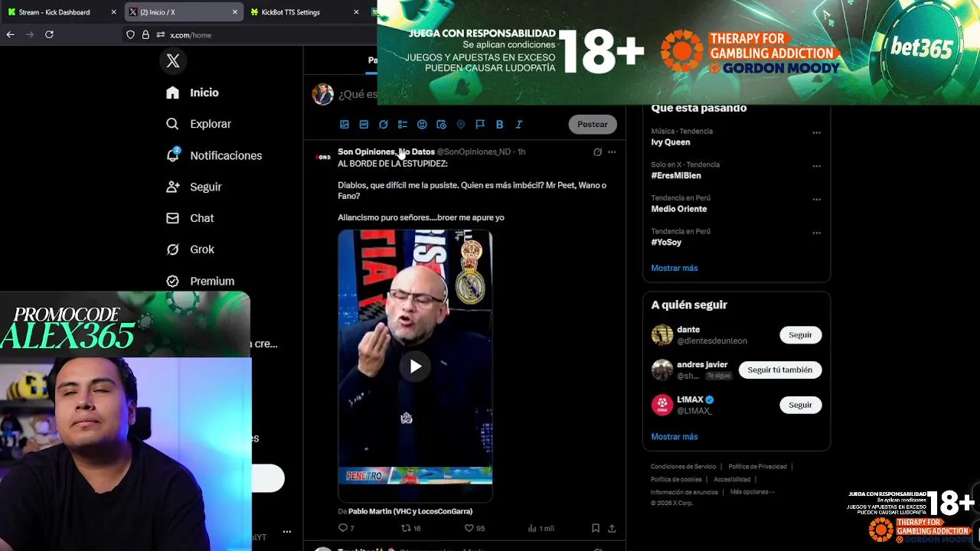The height and width of the screenshot is (551, 980).
Task: Follow L1MAX with Seguir button
Action: tap(800, 405)
